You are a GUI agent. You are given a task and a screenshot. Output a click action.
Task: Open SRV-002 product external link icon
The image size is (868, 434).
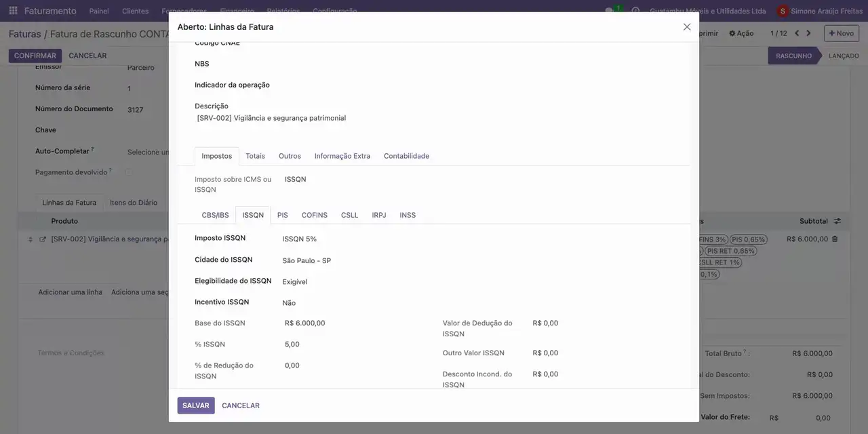[x=43, y=239]
